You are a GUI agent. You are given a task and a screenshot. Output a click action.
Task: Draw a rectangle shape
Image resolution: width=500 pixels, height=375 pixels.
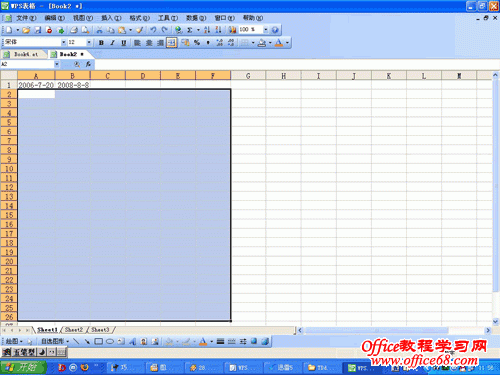pyautogui.click(x=99, y=341)
